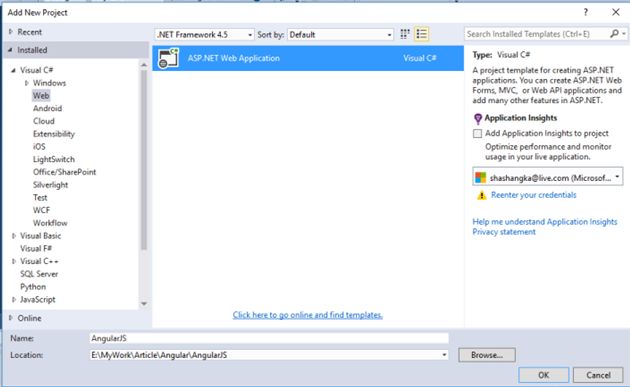Screen dimensions: 630x387
Task: Open the dialog help question mark
Action: click(x=586, y=12)
